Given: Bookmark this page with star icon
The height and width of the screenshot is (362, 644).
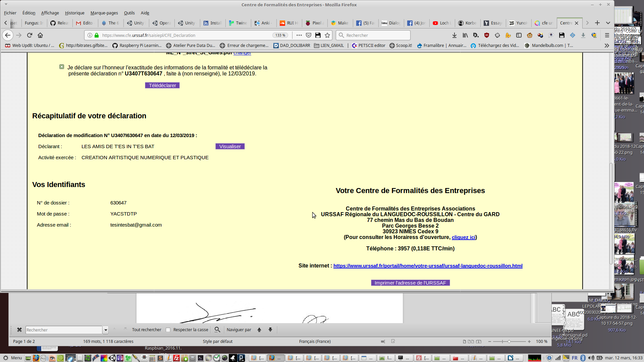Looking at the screenshot, I should (327, 35).
